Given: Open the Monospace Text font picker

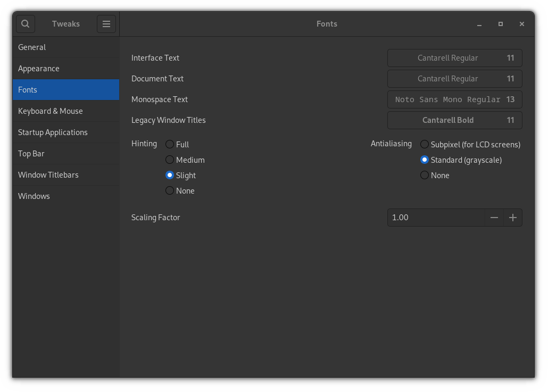Looking at the screenshot, I should coord(454,99).
